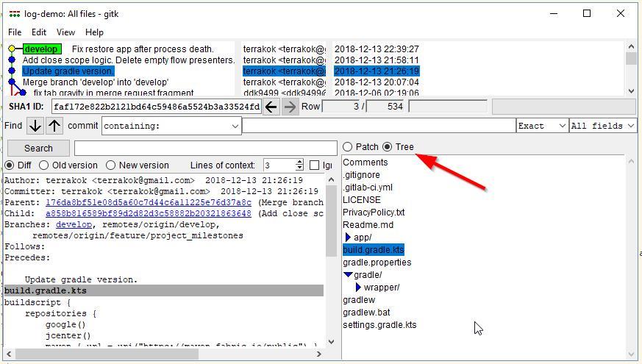Expand the app/ folder in tree
The height and width of the screenshot is (364, 642).
349,238
